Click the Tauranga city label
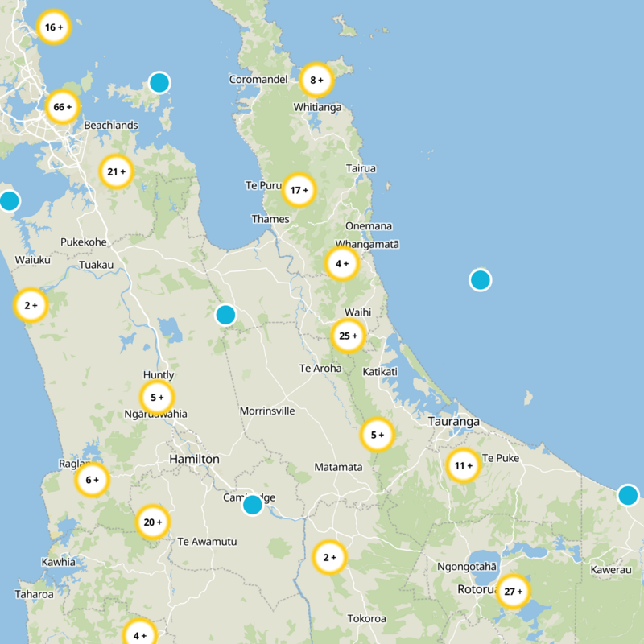This screenshot has height=644, width=644. (453, 421)
